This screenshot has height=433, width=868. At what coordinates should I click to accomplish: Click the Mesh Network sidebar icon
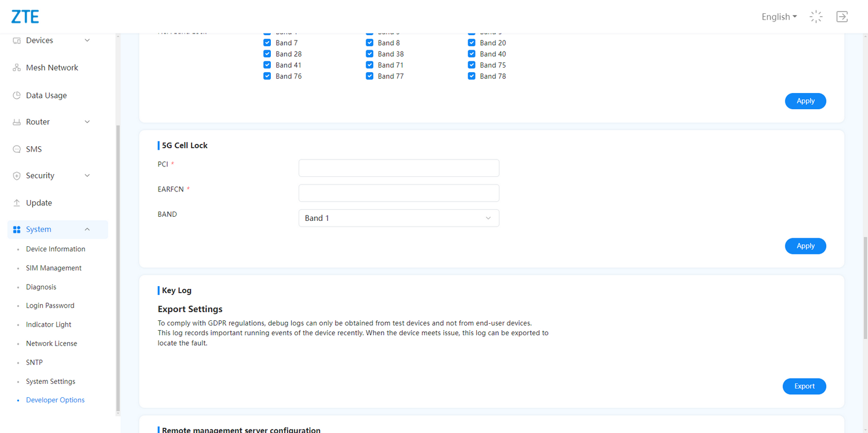[x=17, y=68]
